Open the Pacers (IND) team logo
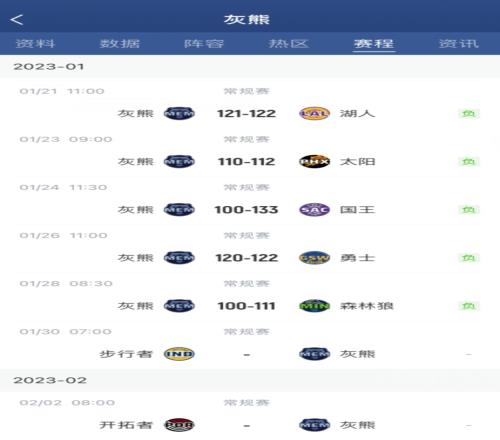 pyautogui.click(x=179, y=354)
